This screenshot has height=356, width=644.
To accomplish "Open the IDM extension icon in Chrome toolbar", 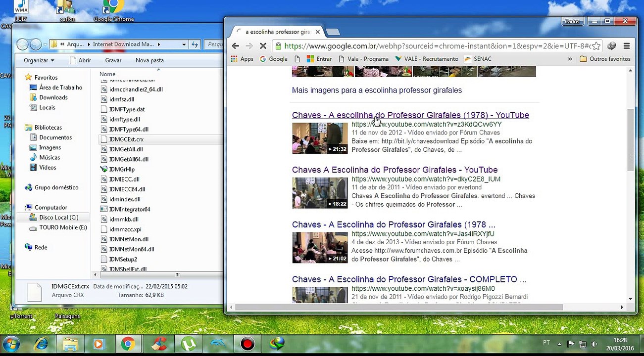I will coord(612,46).
